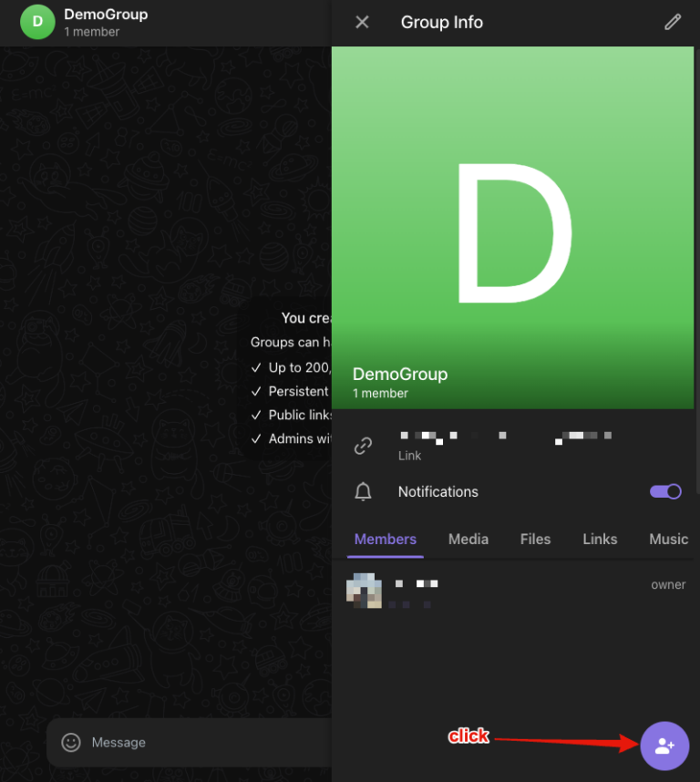
Task: Show the Music tab
Action: coord(668,539)
